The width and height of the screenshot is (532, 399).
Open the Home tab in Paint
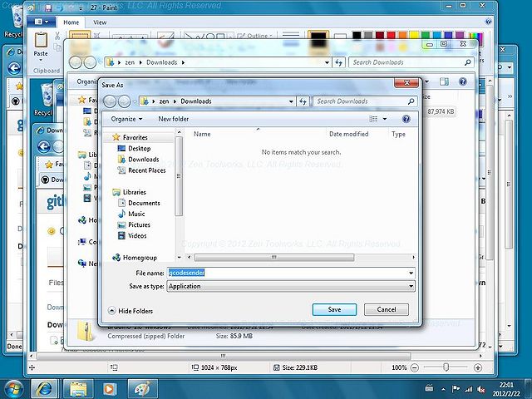[x=71, y=22]
